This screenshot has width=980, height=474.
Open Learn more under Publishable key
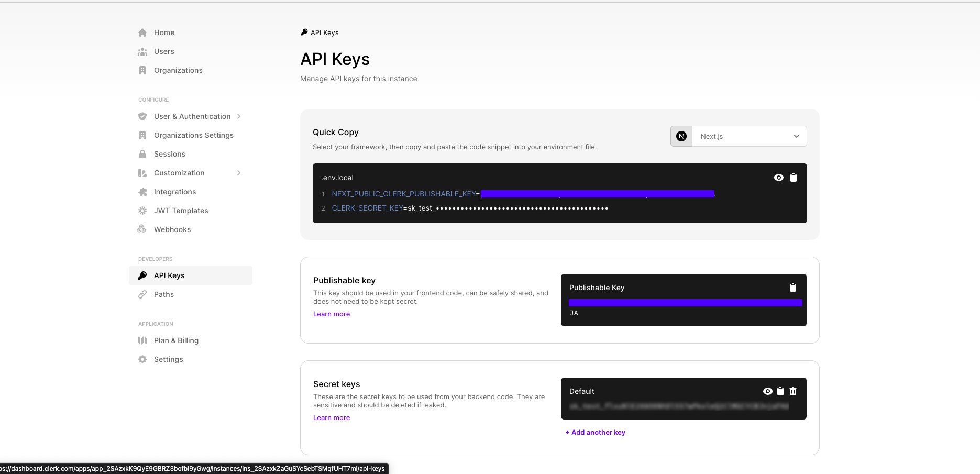click(x=332, y=314)
